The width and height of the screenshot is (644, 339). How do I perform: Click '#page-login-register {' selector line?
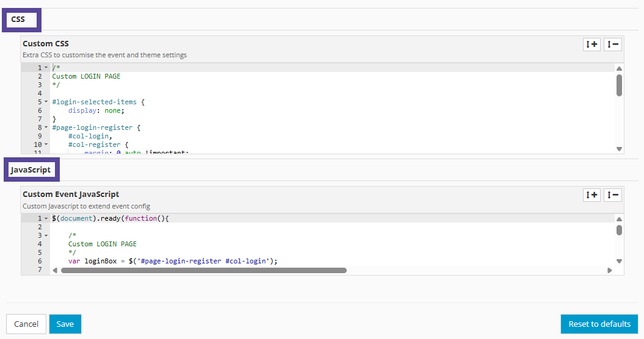click(96, 127)
